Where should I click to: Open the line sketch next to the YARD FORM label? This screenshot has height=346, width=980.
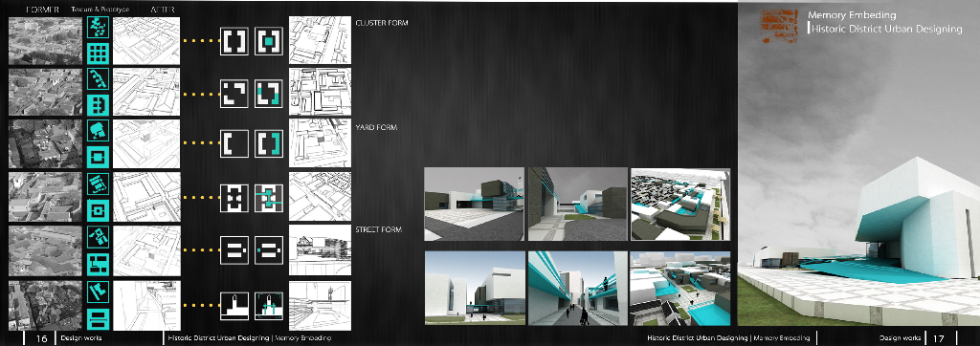coord(320,144)
